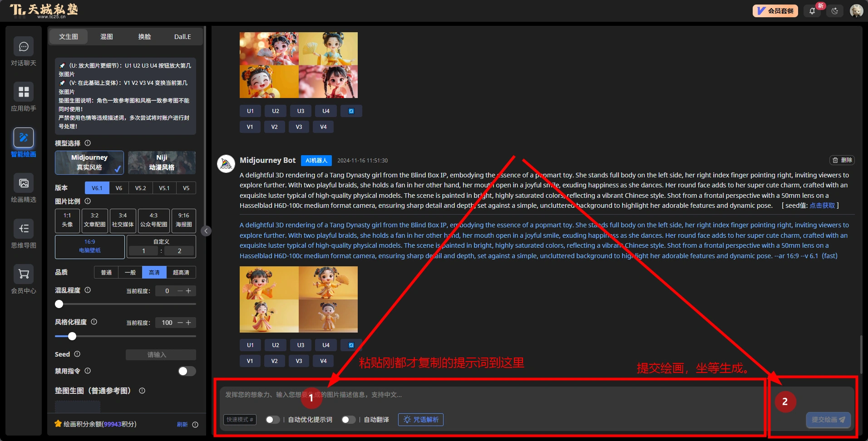
Task: Show info icon next to 模型选择
Action: (88, 143)
